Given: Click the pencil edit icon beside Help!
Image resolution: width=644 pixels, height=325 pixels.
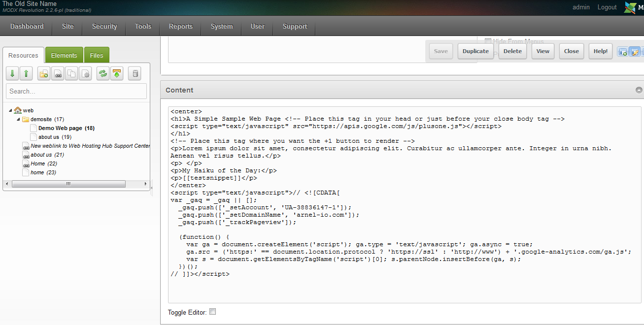Looking at the screenshot, I should (634, 51).
